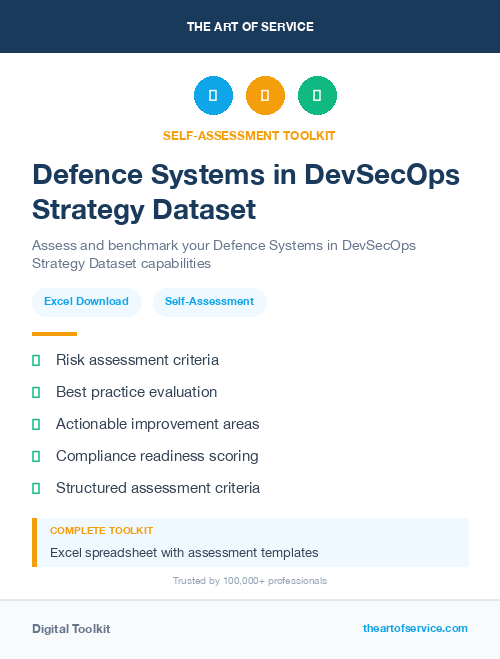Open theartofservice.com link in footer
500x659 pixels.
415,628
